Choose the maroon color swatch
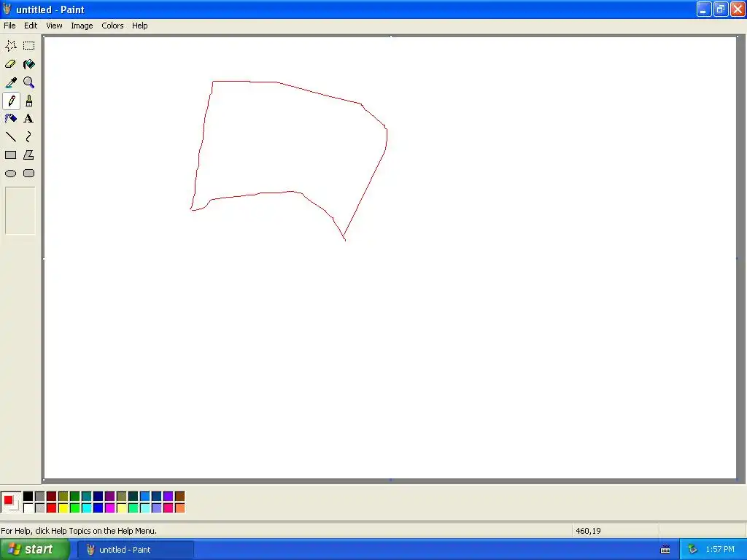The image size is (747, 560). (x=52, y=497)
